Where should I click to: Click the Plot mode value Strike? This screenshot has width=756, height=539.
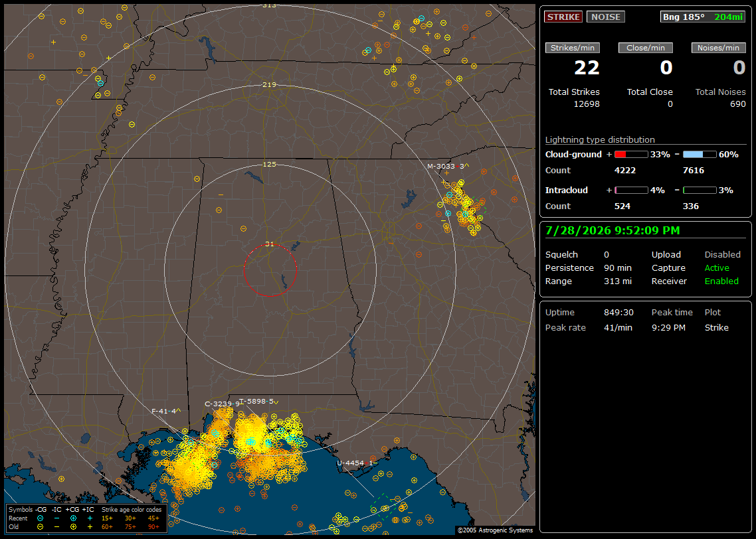716,327
